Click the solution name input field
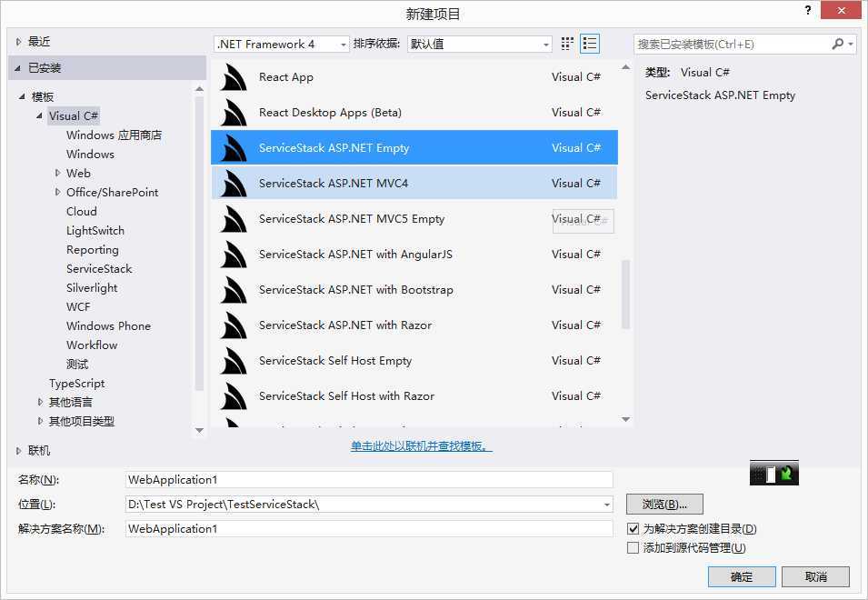Image resolution: width=868 pixels, height=600 pixels. (369, 528)
